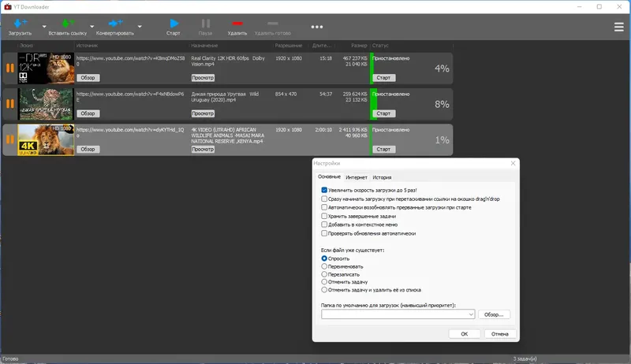This screenshot has width=631, height=364.
Task: Switch to the История tab
Action: [x=382, y=177]
